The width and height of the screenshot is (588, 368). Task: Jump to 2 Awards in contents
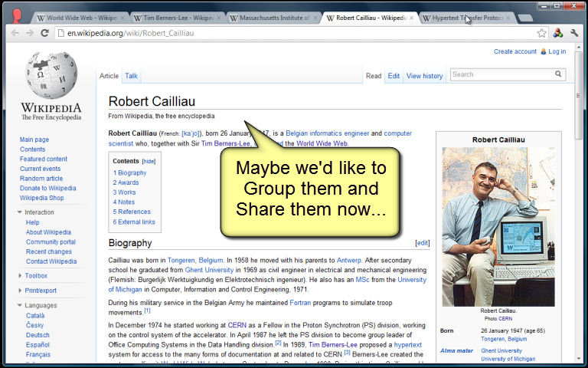click(126, 182)
